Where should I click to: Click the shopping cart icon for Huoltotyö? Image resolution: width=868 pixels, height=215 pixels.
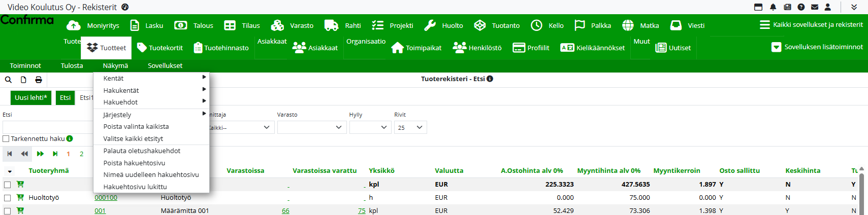click(x=20, y=197)
